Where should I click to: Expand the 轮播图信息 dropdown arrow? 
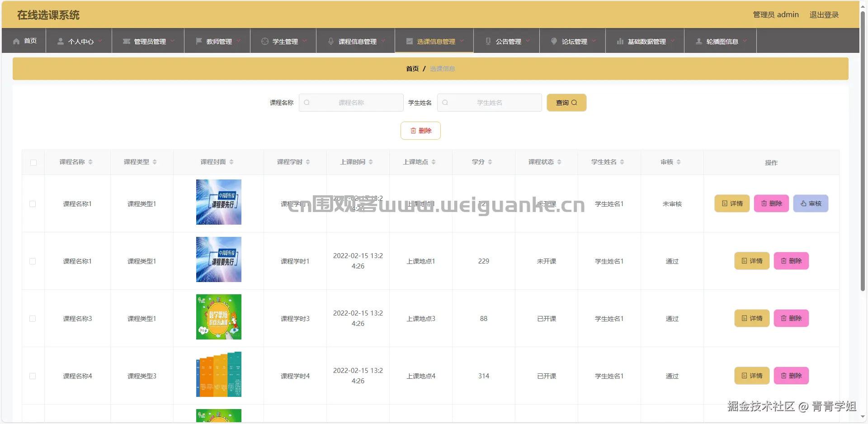(745, 41)
